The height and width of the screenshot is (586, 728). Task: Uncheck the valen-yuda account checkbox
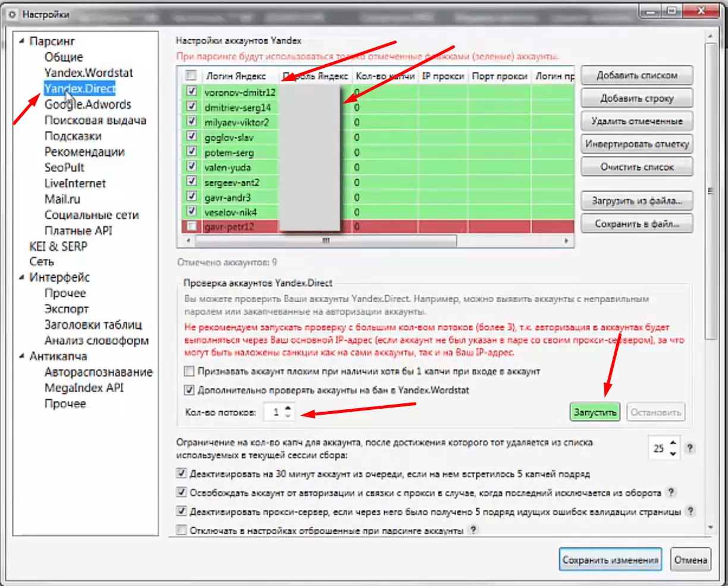coord(191,167)
